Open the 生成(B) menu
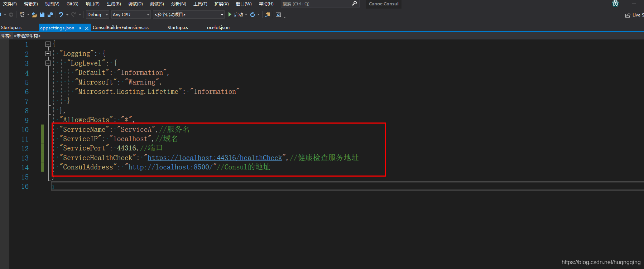This screenshot has height=269, width=644. click(114, 4)
